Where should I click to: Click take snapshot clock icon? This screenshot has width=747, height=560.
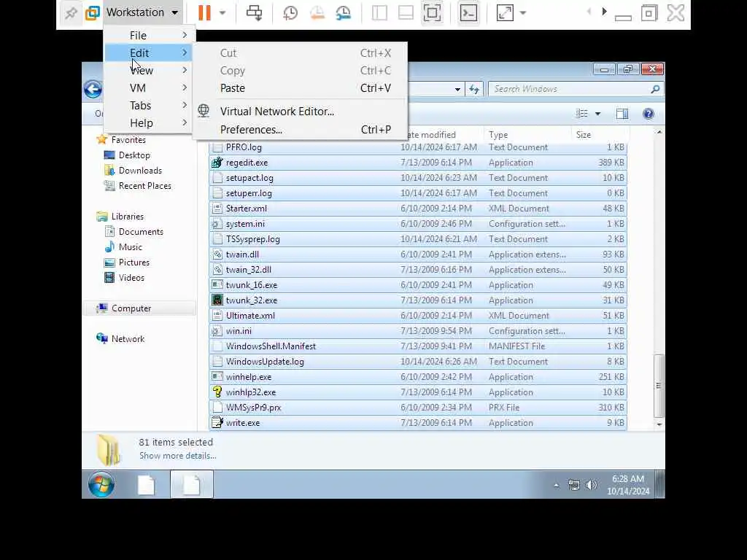(290, 13)
